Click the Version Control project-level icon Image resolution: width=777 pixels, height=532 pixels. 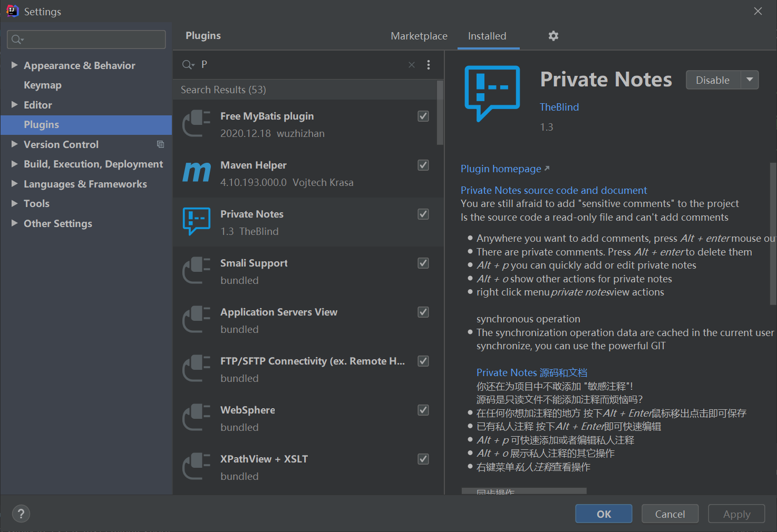tap(161, 144)
